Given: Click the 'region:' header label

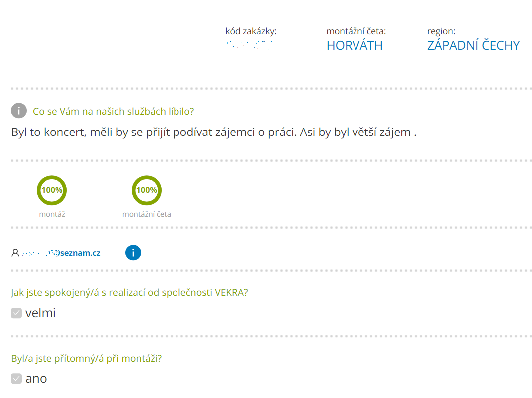Looking at the screenshot, I should [441, 31].
